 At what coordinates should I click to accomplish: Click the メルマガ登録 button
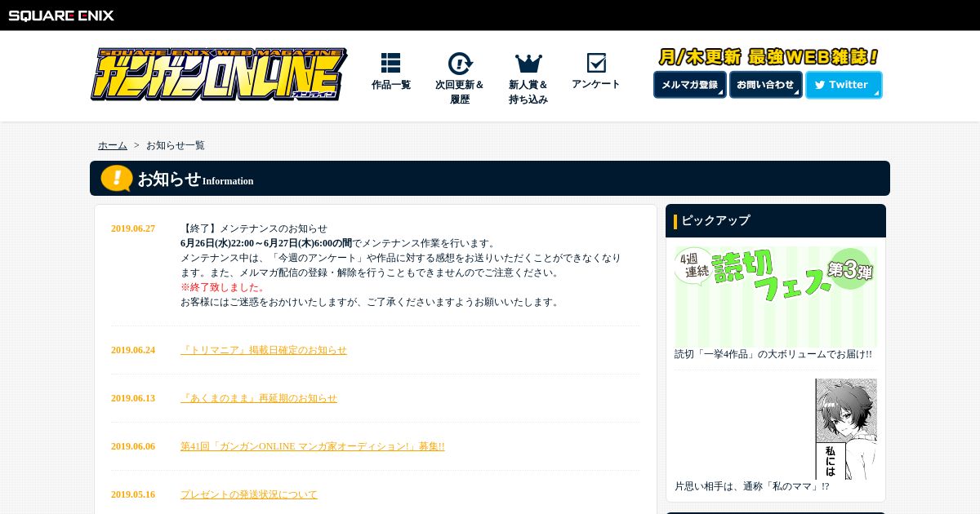click(690, 85)
